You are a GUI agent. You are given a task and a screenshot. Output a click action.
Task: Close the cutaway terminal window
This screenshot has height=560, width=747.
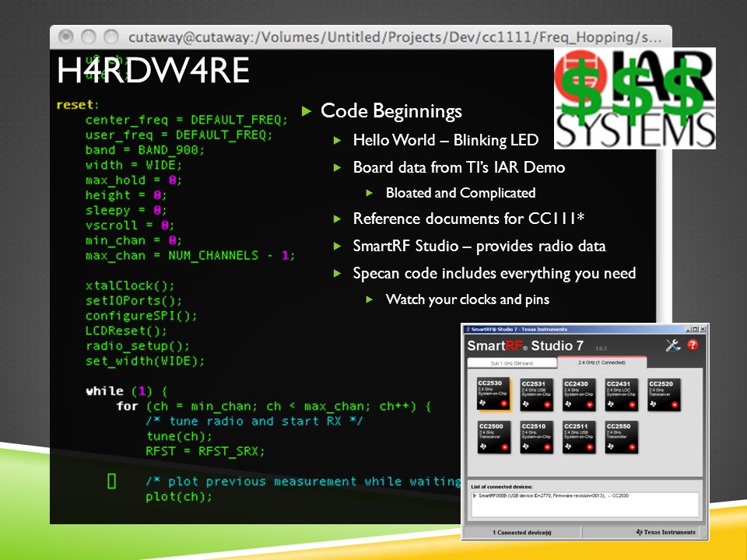(65, 37)
